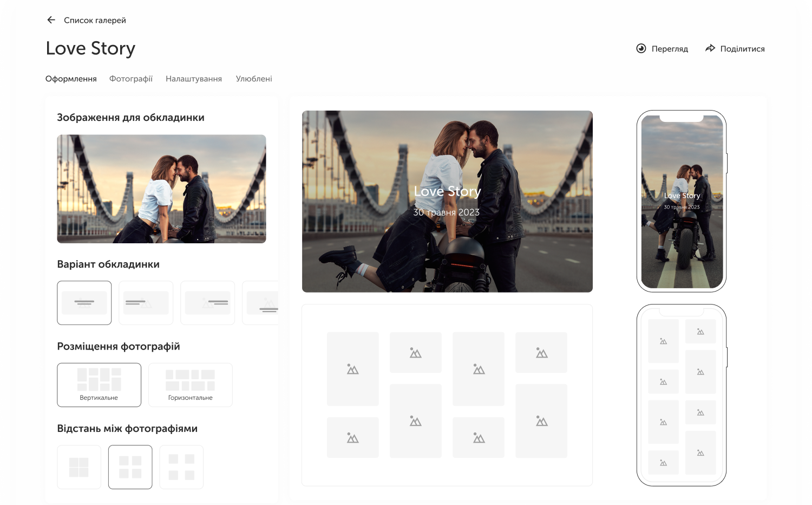
Task: Select Горизонтальне photo layout
Action: click(191, 385)
